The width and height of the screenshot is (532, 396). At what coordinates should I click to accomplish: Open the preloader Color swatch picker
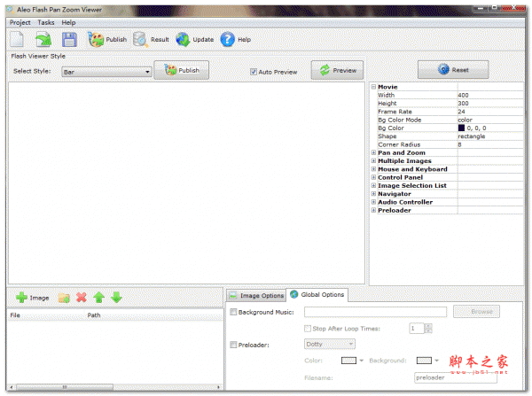(x=348, y=360)
